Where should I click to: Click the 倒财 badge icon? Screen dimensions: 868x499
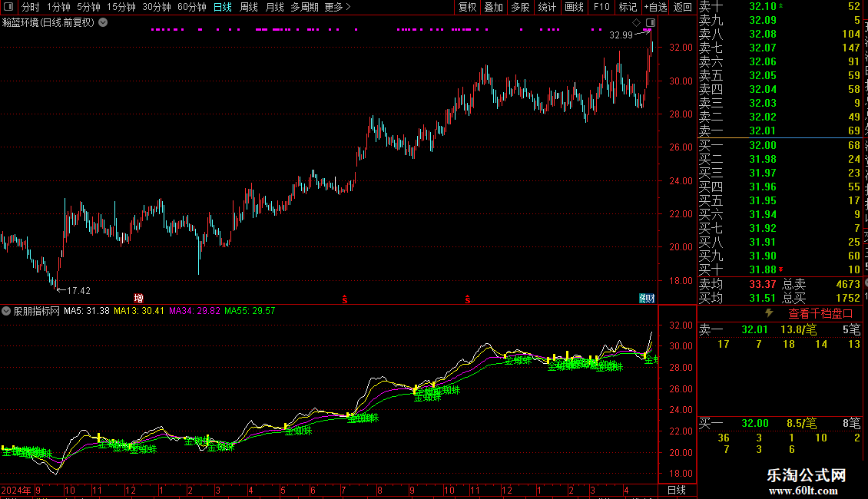pos(647,298)
